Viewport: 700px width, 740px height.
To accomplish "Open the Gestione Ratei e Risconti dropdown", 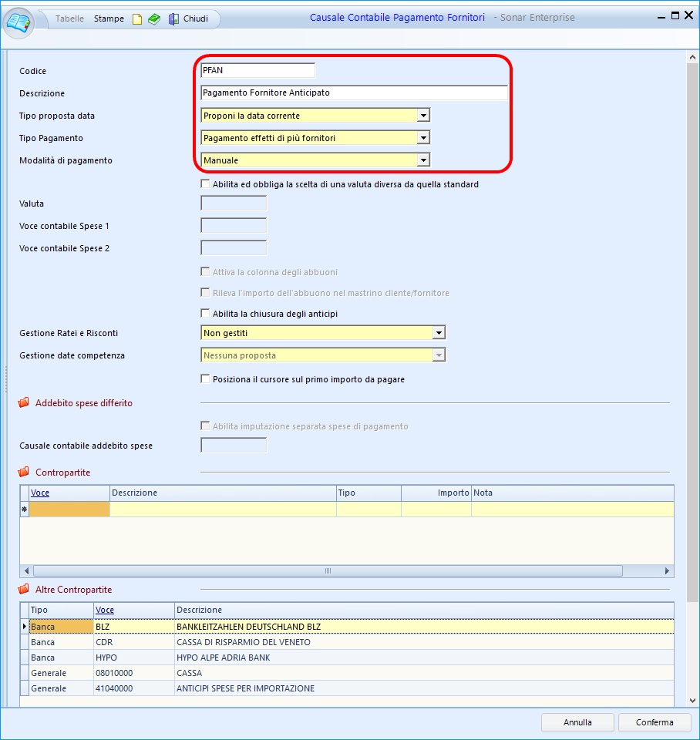I will (x=438, y=333).
